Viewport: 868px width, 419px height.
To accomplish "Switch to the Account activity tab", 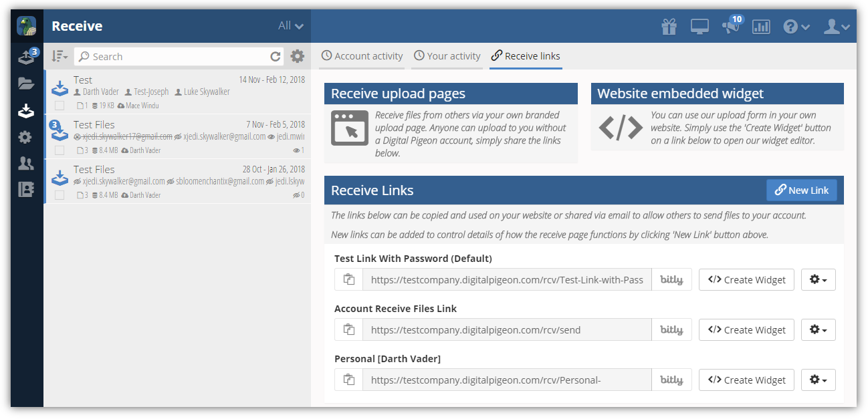I will point(362,56).
